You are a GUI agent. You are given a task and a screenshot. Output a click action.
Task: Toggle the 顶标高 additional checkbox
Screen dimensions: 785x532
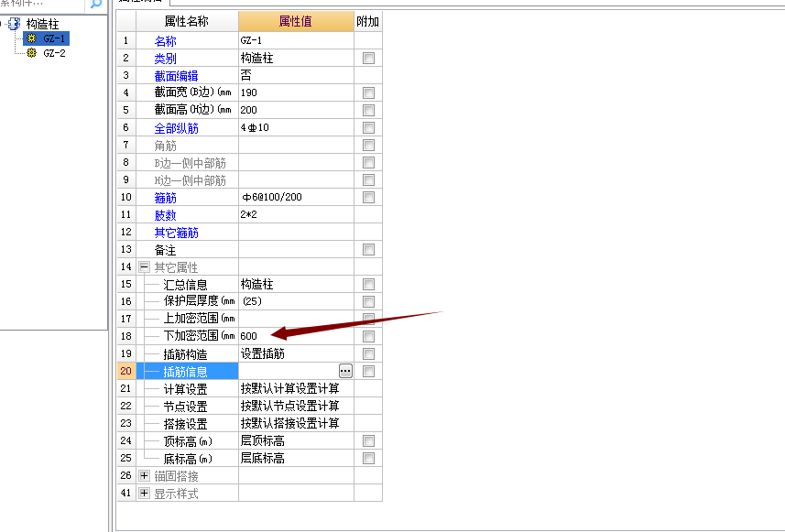point(368,441)
